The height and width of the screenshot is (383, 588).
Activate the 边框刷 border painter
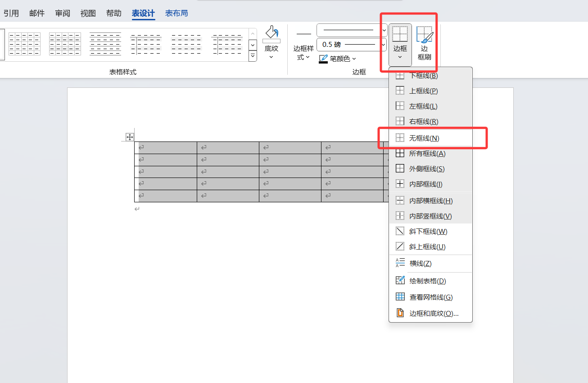pyautogui.click(x=425, y=43)
